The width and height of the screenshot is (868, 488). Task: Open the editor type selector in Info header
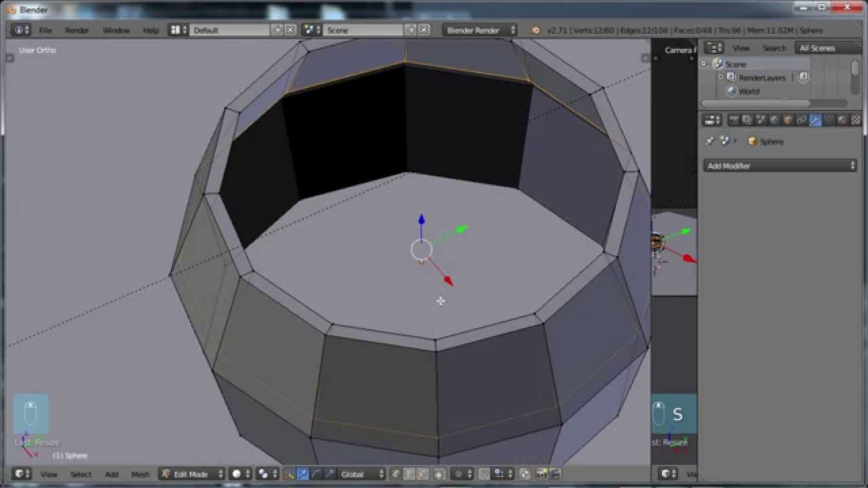[x=21, y=30]
